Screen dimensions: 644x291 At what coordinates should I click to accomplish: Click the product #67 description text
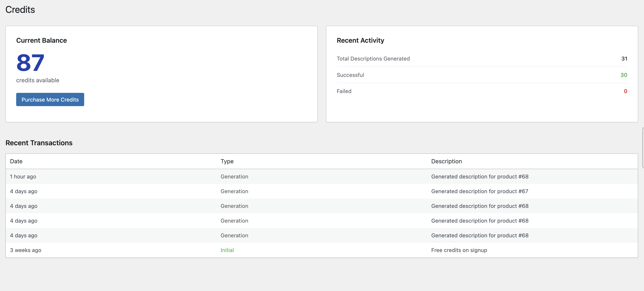tap(479, 191)
